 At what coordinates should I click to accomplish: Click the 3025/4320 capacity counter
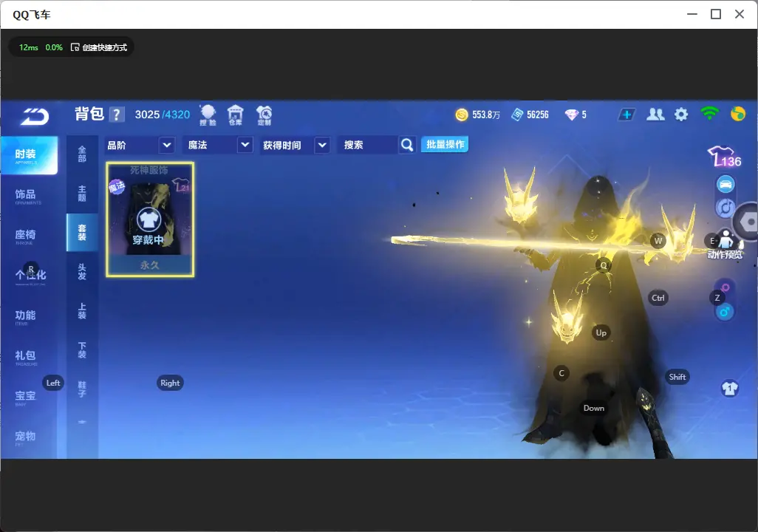pyautogui.click(x=163, y=115)
